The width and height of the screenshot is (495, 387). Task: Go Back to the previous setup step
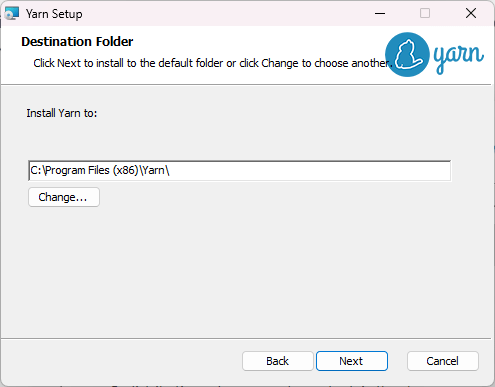(x=278, y=361)
